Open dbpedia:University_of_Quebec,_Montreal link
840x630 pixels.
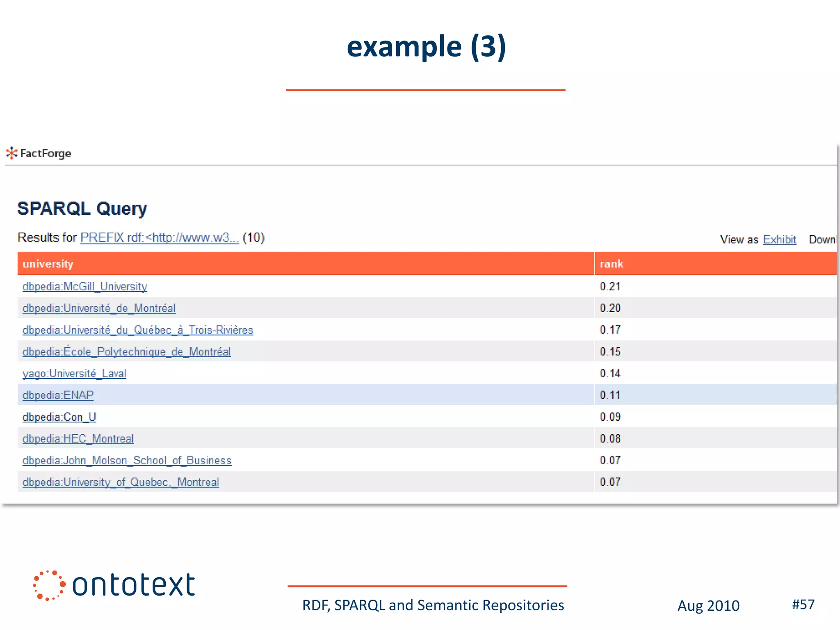121,482
